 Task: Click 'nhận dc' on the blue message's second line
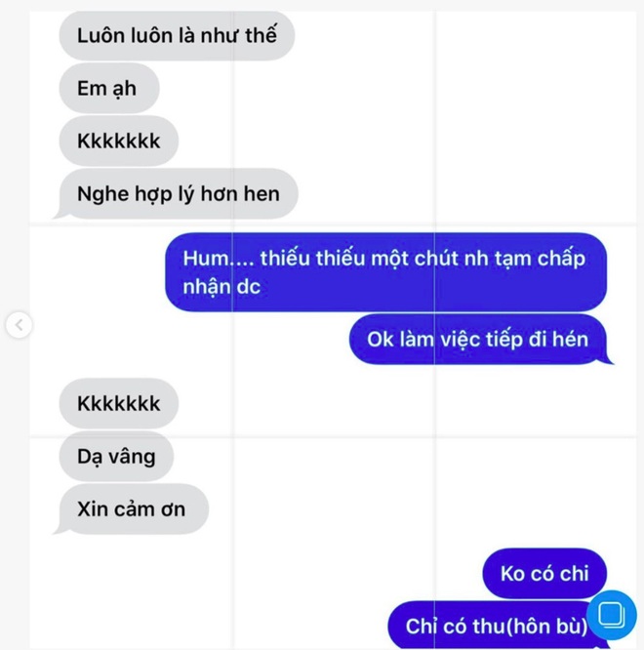coord(221,287)
